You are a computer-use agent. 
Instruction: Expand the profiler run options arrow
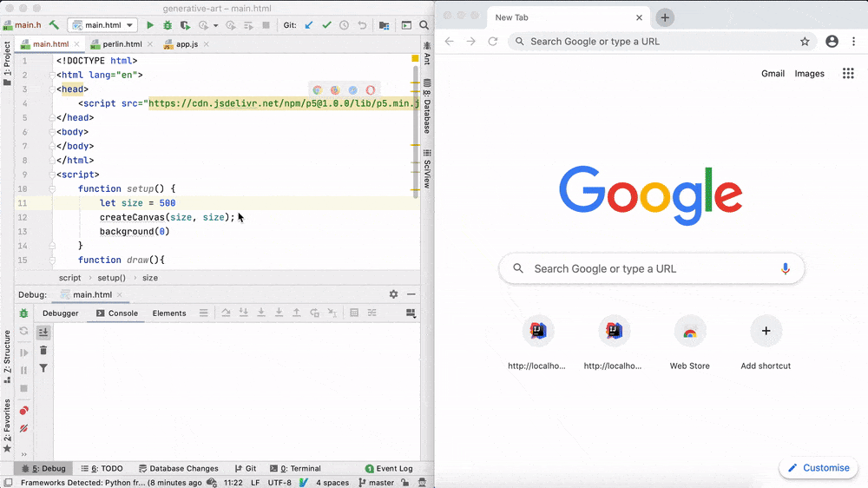pyautogui.click(x=216, y=25)
